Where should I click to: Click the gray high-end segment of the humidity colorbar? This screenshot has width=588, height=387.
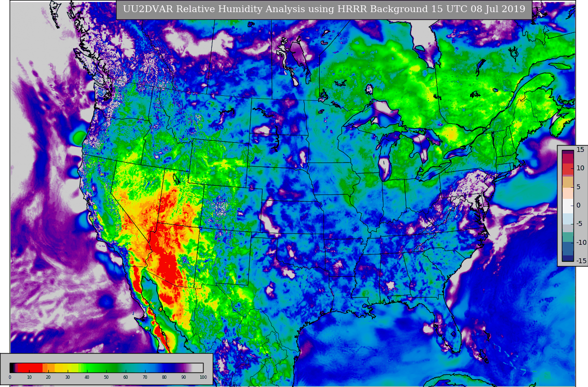(197, 368)
